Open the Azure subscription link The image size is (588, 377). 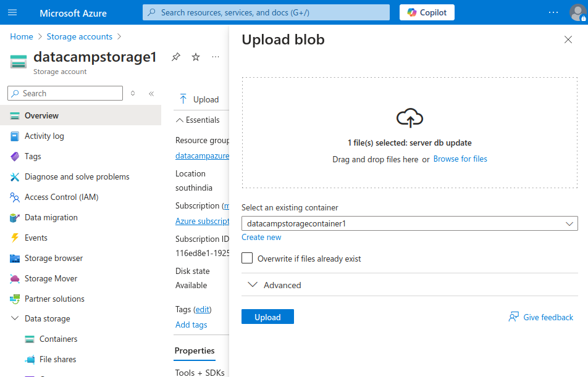pos(202,221)
